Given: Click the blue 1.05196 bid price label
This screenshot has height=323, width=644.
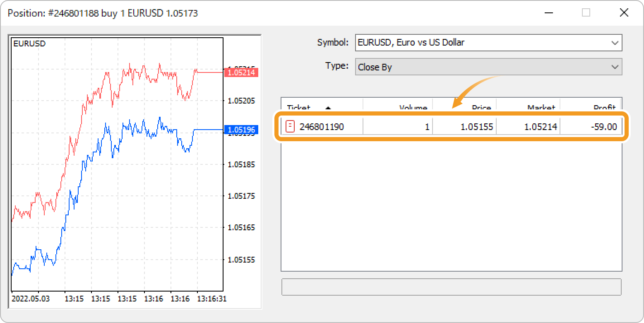Looking at the screenshot, I should 241,130.
